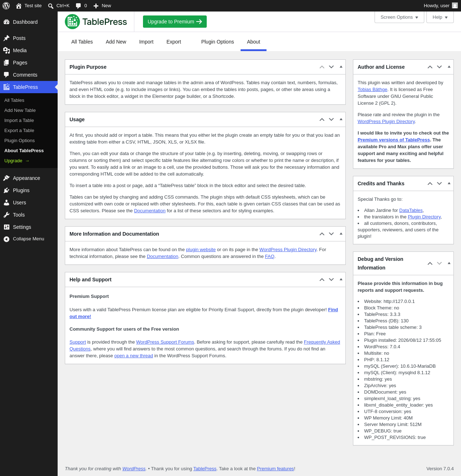This screenshot has width=461, height=476.
Task: Switch to the All Tables tab
Action: [82, 42]
